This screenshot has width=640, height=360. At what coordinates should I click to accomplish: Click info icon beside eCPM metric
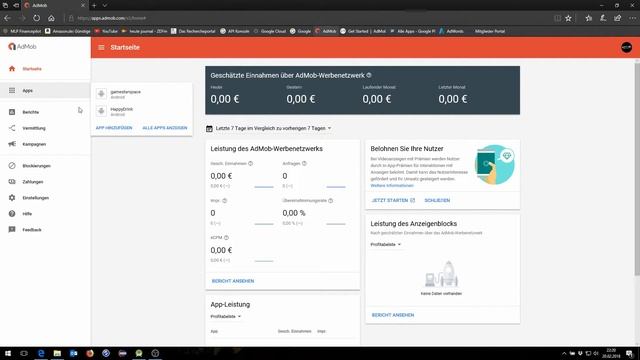pyautogui.click(x=226, y=238)
